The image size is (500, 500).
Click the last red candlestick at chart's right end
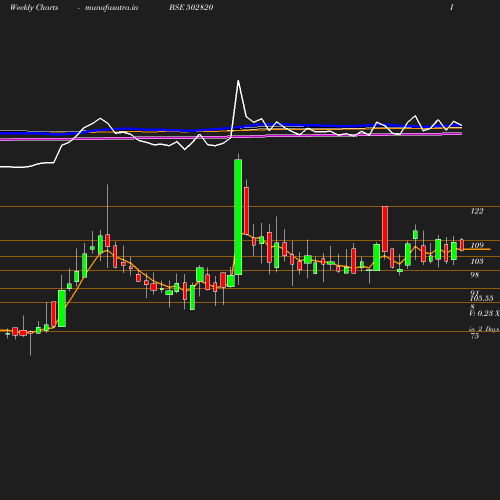462,245
